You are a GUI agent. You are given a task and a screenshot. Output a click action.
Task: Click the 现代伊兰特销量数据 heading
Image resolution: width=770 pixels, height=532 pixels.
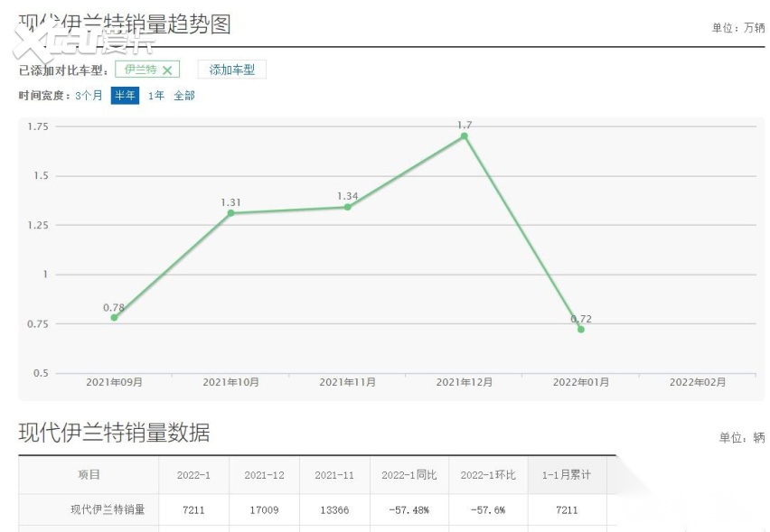pyautogui.click(x=115, y=433)
